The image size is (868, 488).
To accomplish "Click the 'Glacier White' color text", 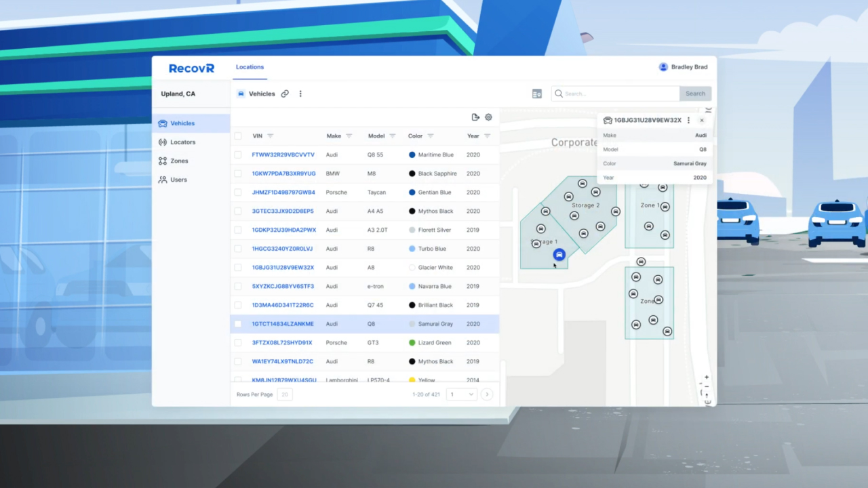I will (x=435, y=268).
